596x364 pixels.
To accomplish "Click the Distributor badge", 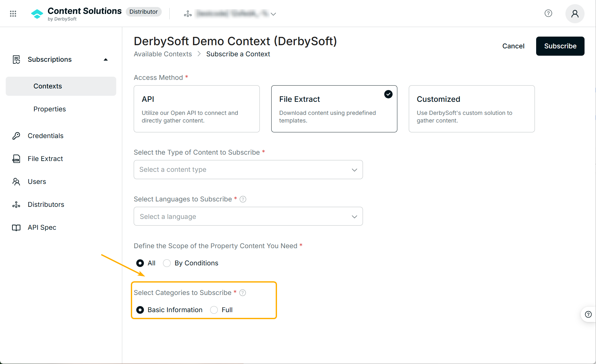I will 144,12.
